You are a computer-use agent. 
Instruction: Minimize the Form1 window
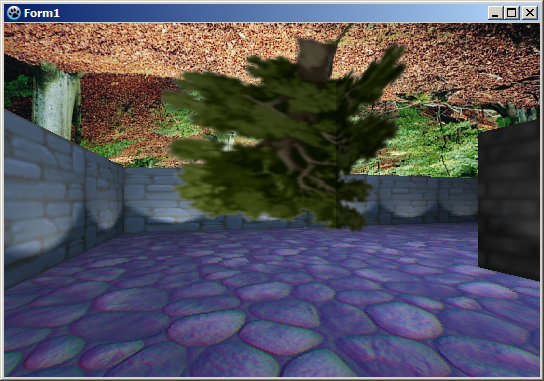(495, 13)
